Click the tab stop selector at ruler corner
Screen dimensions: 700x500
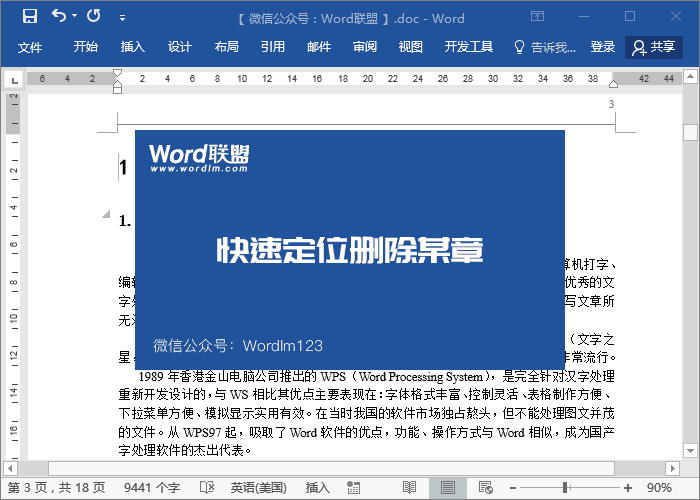[x=14, y=80]
